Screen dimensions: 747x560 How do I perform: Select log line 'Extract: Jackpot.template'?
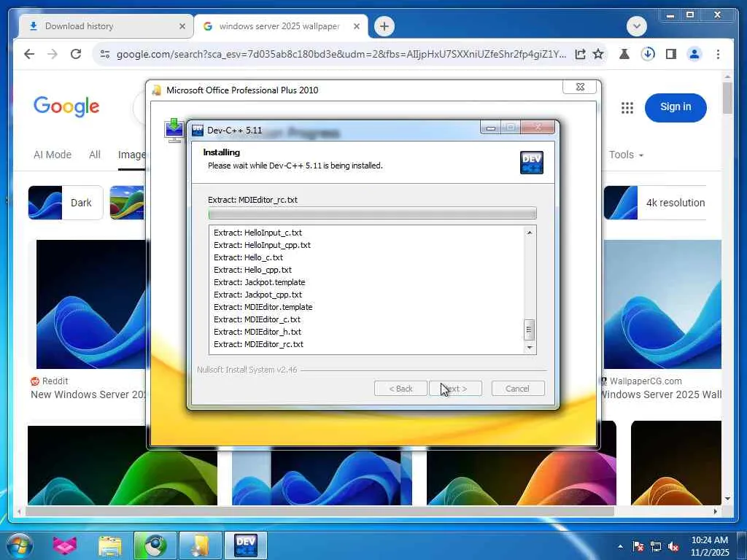259,282
